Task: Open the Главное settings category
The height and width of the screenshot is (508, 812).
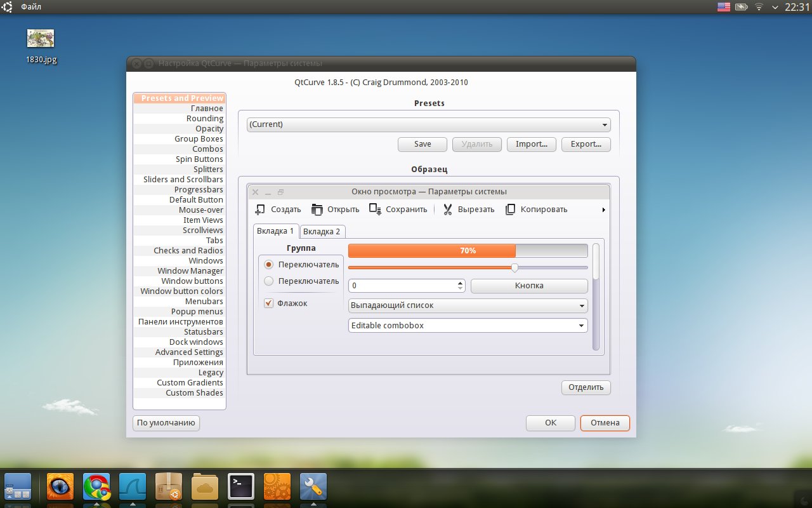Action: coord(180,109)
